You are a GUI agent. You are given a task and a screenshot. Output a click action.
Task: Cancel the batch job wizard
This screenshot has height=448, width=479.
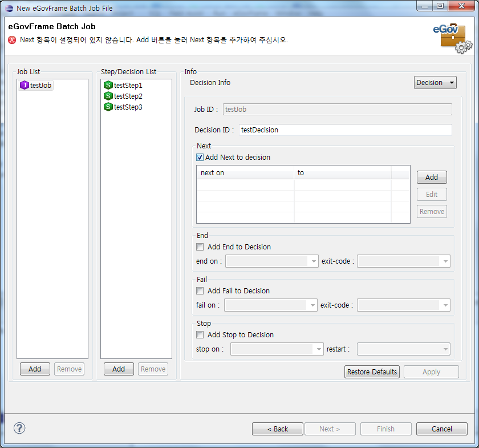point(442,429)
